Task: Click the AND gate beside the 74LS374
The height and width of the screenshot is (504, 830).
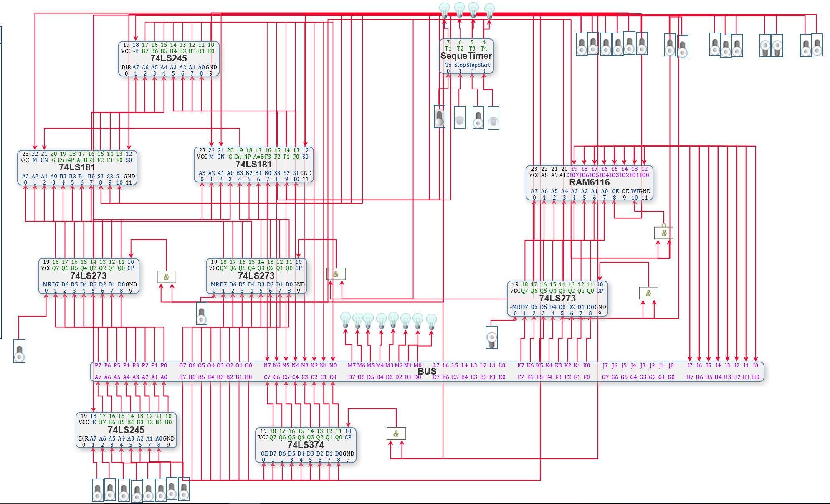Action: pyautogui.click(x=396, y=433)
